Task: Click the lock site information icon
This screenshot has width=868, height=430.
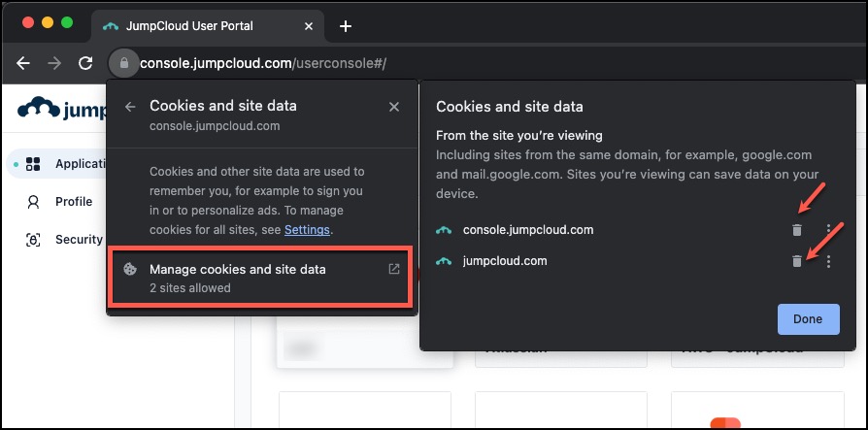Action: click(x=123, y=63)
